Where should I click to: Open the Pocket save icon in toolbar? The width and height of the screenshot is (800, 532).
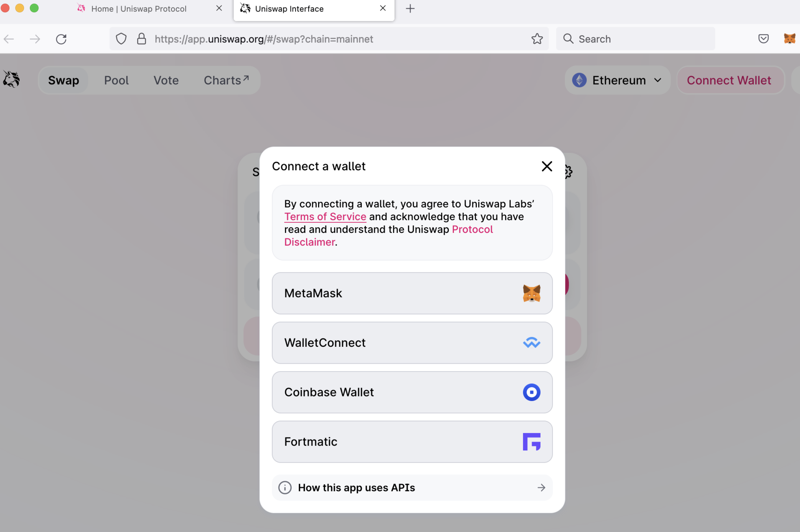763,39
